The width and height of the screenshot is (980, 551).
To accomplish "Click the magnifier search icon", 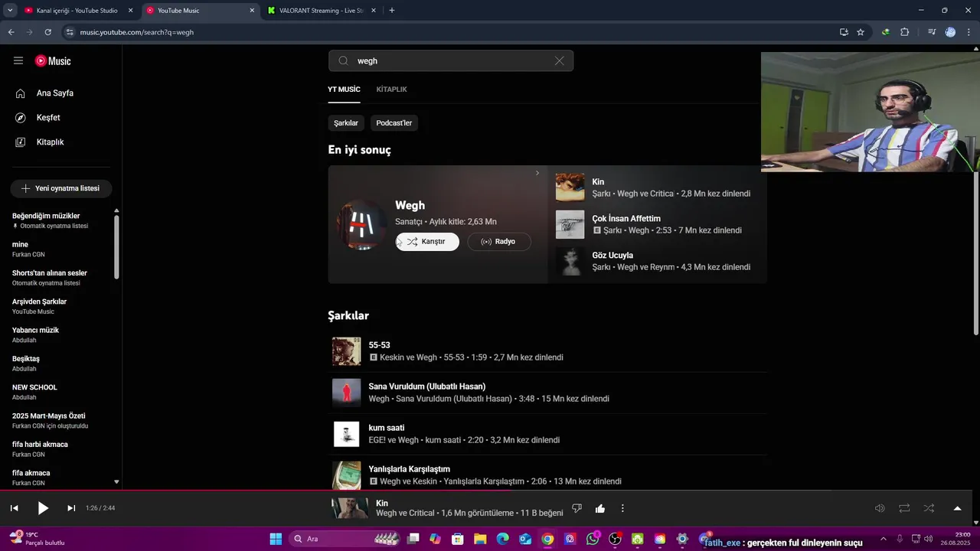I will [x=343, y=61].
